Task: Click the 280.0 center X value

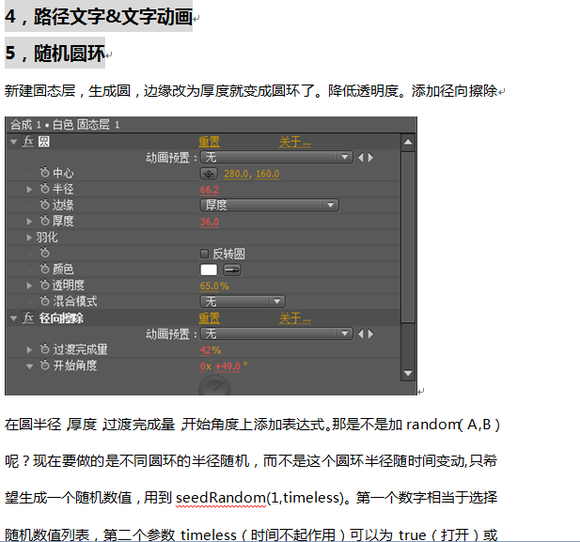Action: point(236,174)
